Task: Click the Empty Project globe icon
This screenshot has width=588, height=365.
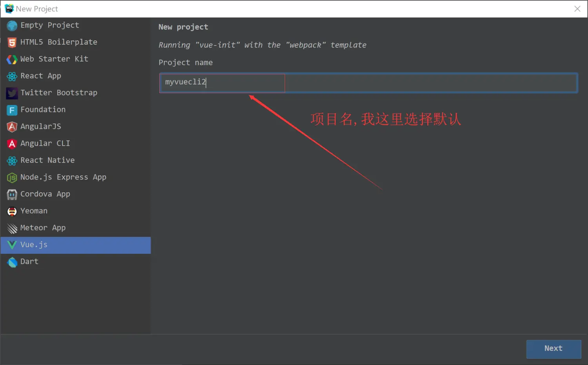Action: click(x=12, y=26)
